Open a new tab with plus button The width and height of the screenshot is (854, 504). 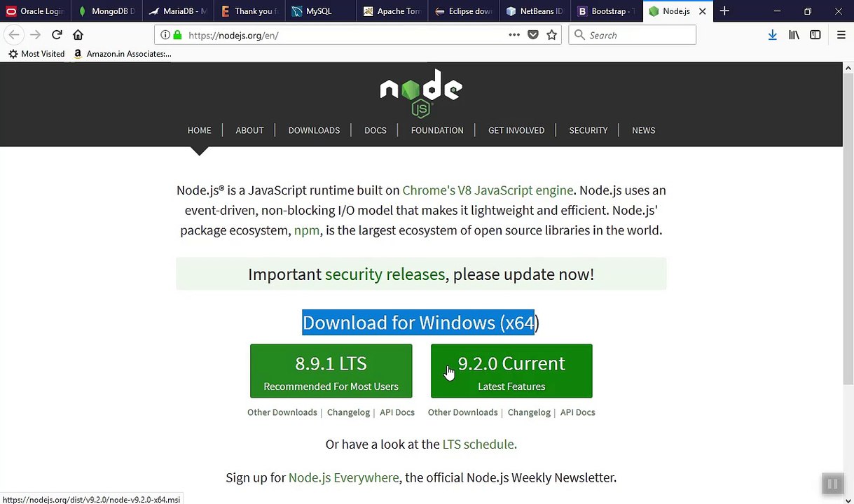pos(724,11)
